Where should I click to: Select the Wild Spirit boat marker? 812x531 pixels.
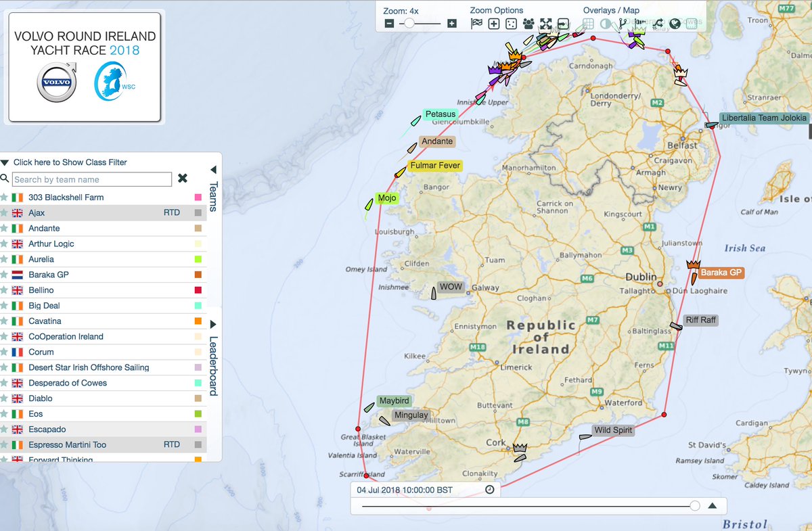(585, 436)
